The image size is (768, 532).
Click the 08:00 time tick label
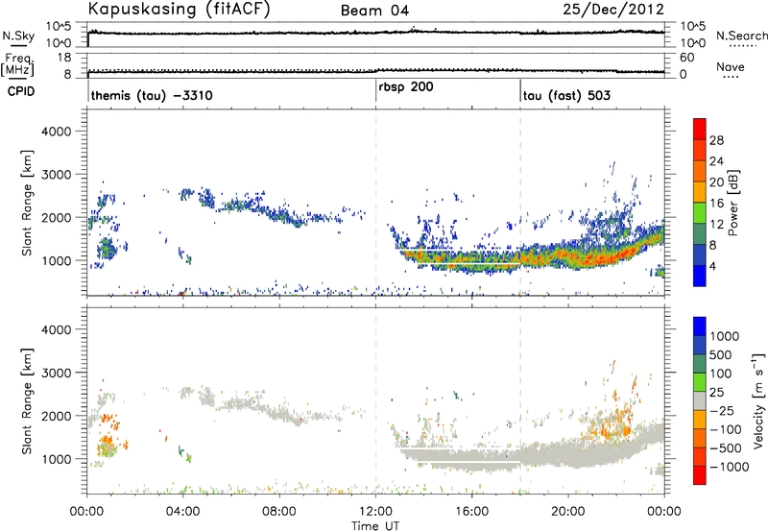(x=279, y=512)
